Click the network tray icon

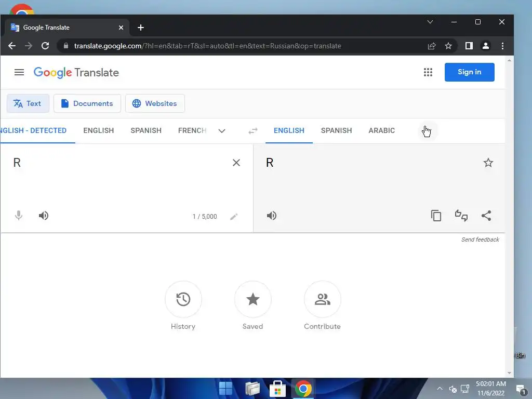pos(465,389)
